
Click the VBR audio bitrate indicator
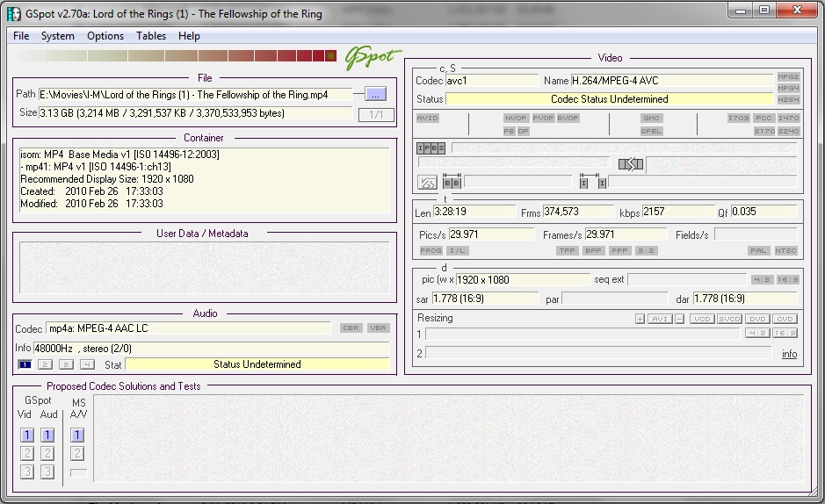pos(379,328)
